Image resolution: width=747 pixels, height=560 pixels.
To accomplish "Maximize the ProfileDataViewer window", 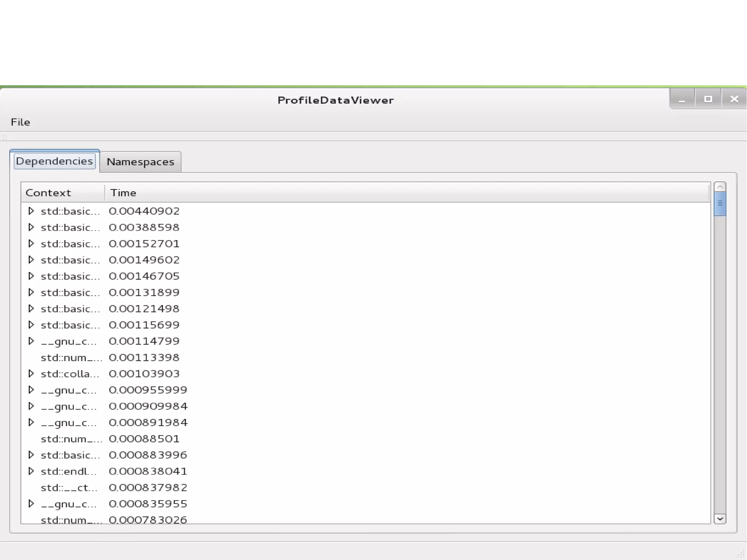I will click(708, 99).
